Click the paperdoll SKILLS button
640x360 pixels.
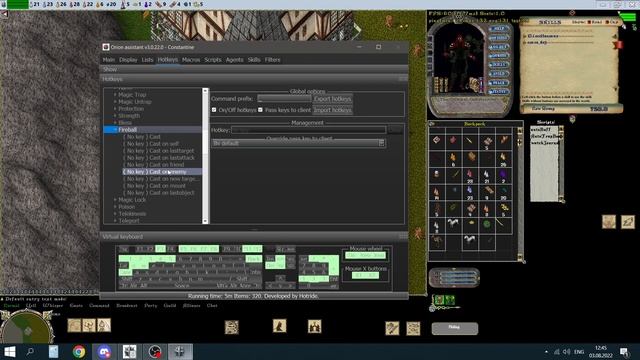point(499,64)
